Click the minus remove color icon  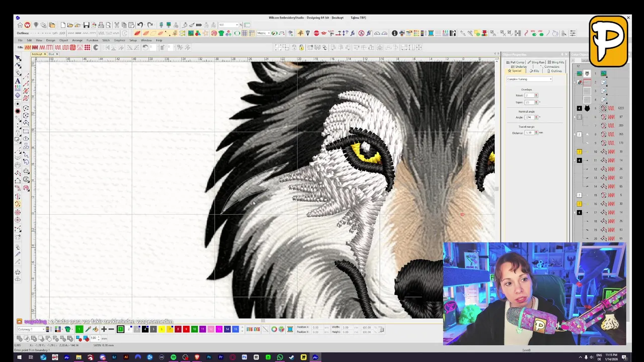(111, 329)
